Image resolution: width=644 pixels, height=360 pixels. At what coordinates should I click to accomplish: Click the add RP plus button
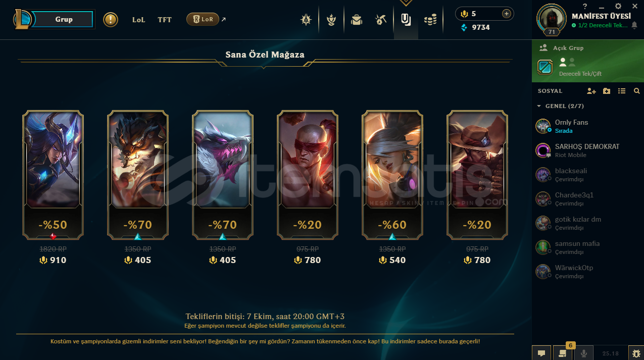[x=506, y=14]
